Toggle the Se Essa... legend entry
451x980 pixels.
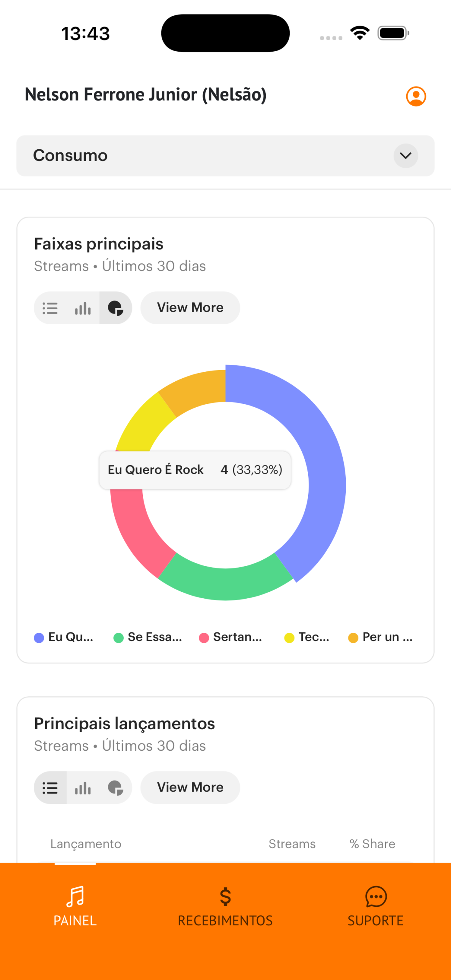click(x=148, y=637)
